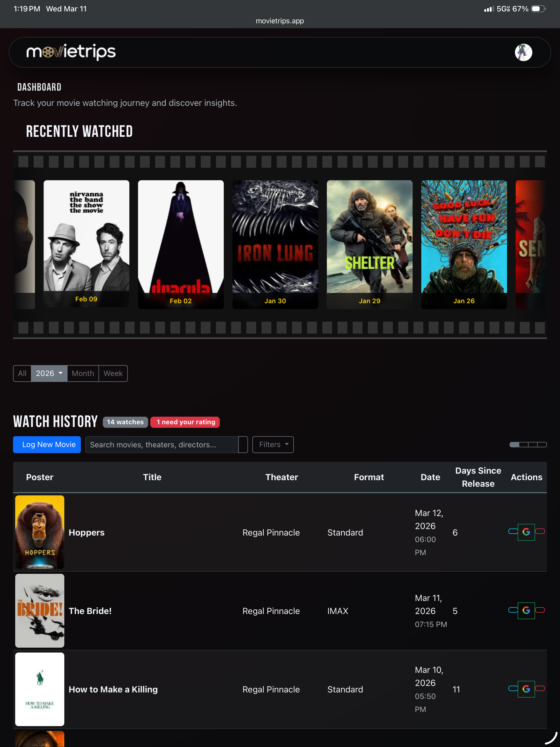The image size is (560, 747).
Task: Click The Bride! title text
Action: point(90,611)
